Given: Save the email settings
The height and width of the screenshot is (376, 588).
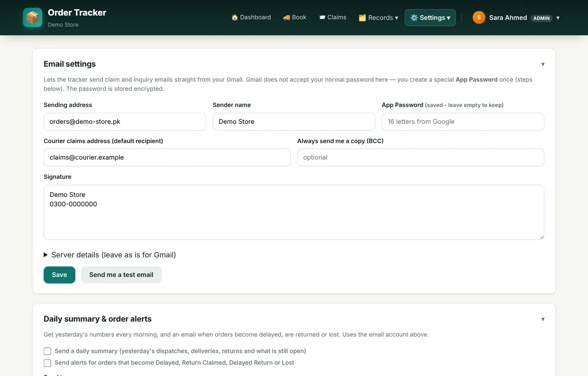Looking at the screenshot, I should coord(59,275).
